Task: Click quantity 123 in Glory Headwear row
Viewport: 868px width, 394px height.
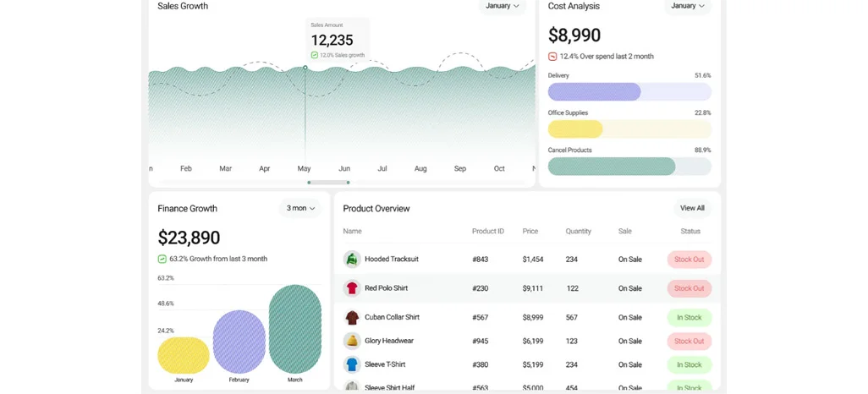Action: click(571, 342)
